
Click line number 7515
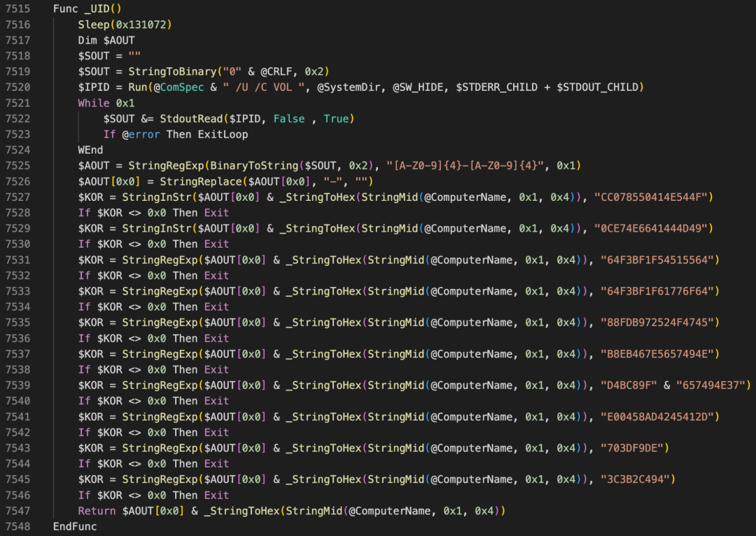click(x=17, y=8)
